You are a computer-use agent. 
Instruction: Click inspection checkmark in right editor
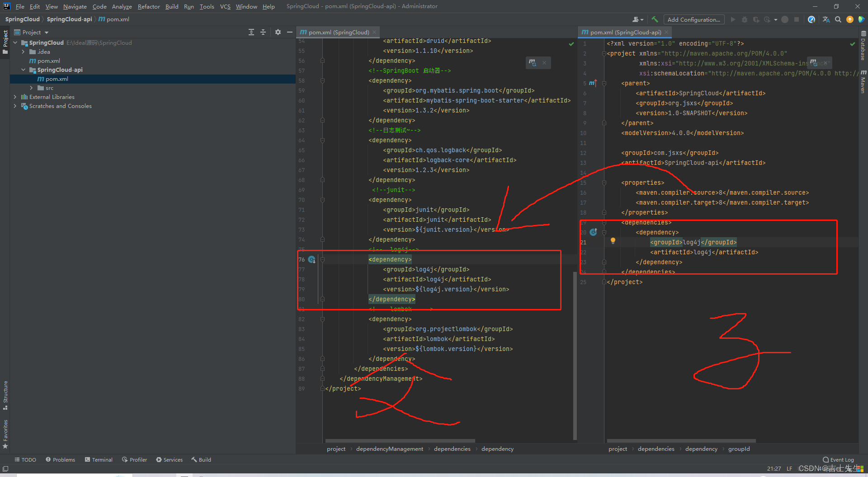pyautogui.click(x=853, y=44)
